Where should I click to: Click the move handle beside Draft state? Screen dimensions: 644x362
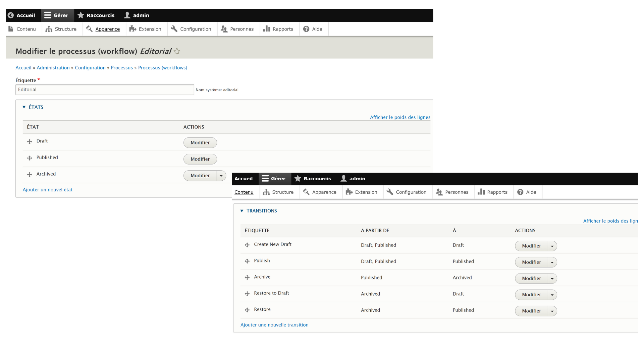29,141
